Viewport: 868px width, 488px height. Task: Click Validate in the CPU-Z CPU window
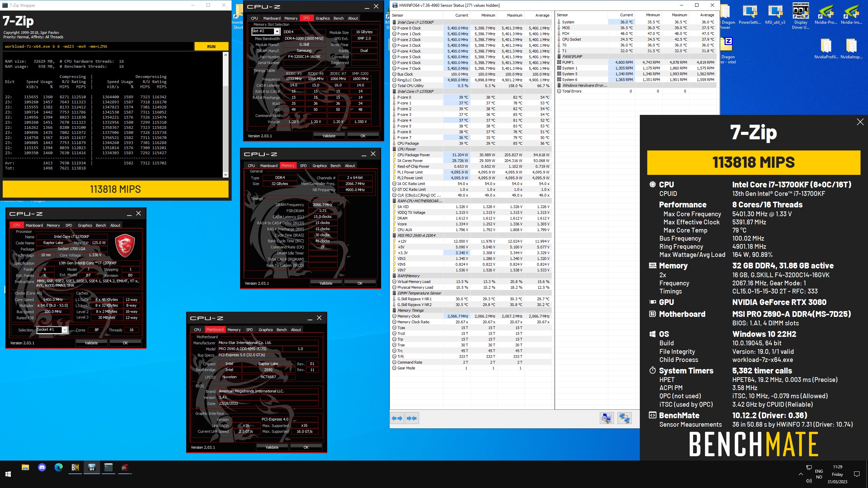pos(91,343)
